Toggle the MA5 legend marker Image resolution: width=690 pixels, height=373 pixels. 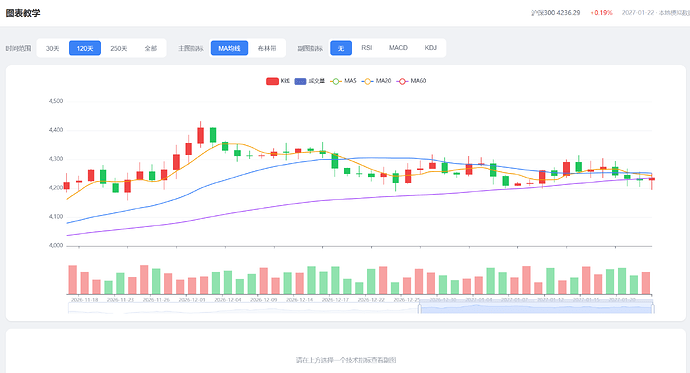coord(336,81)
